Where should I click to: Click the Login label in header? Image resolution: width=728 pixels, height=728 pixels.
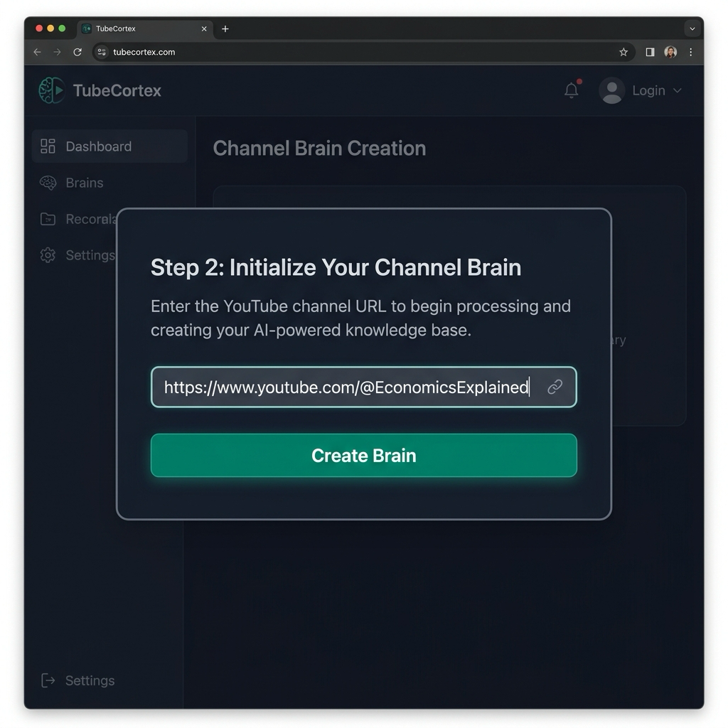648,90
